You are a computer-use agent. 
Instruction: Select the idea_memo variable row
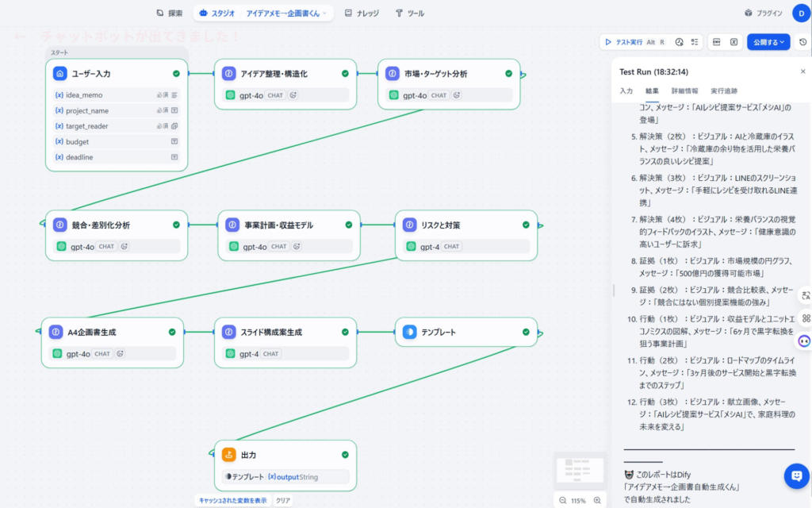pyautogui.click(x=117, y=95)
